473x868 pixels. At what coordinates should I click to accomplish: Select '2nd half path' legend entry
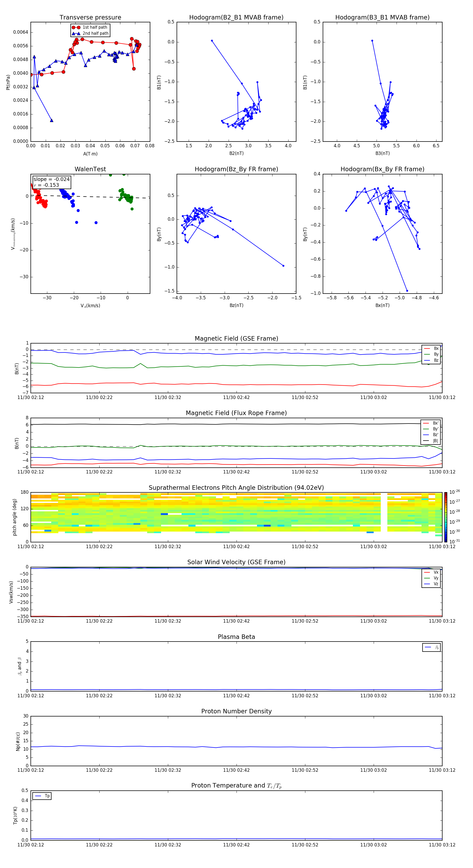point(90,33)
